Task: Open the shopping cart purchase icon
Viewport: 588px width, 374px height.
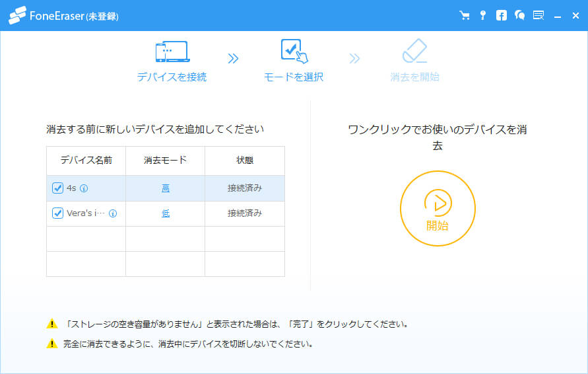Action: pos(465,15)
